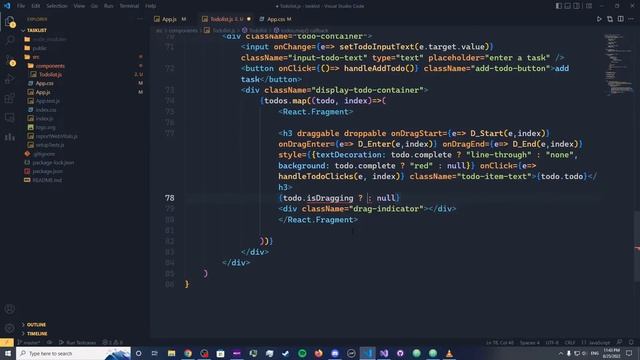Collapse the components folder
The width and height of the screenshot is (640, 360).
coord(50,66)
